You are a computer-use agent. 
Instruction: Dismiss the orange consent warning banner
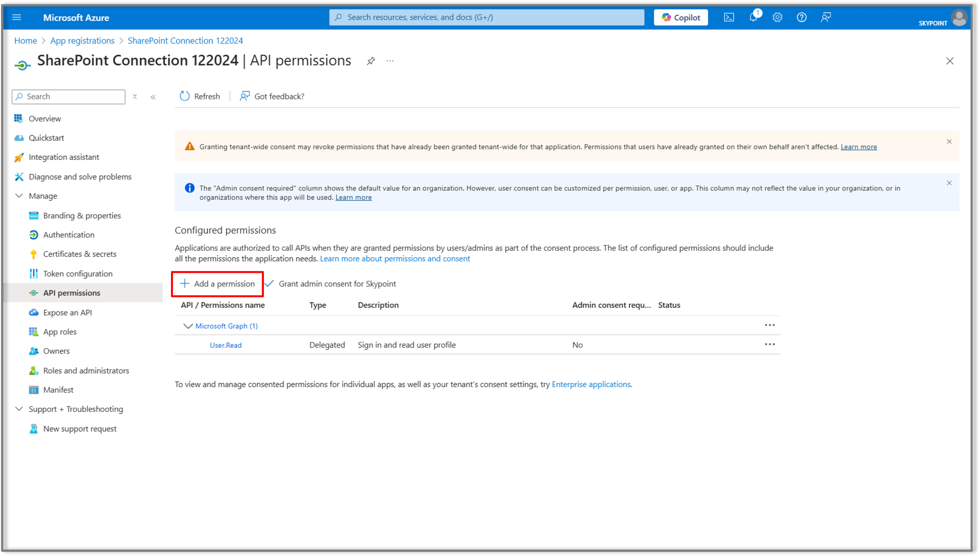tap(949, 141)
